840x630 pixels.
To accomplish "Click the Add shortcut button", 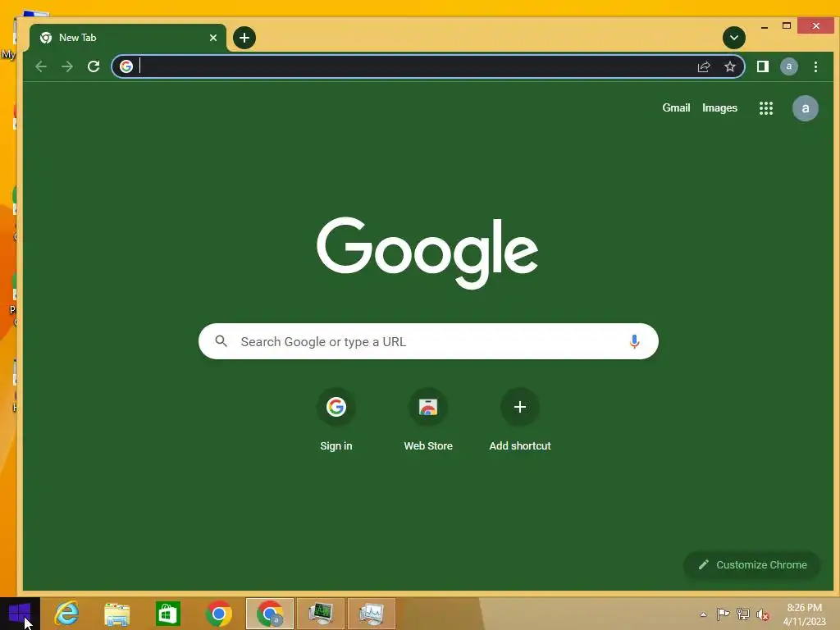I will pyautogui.click(x=519, y=421).
